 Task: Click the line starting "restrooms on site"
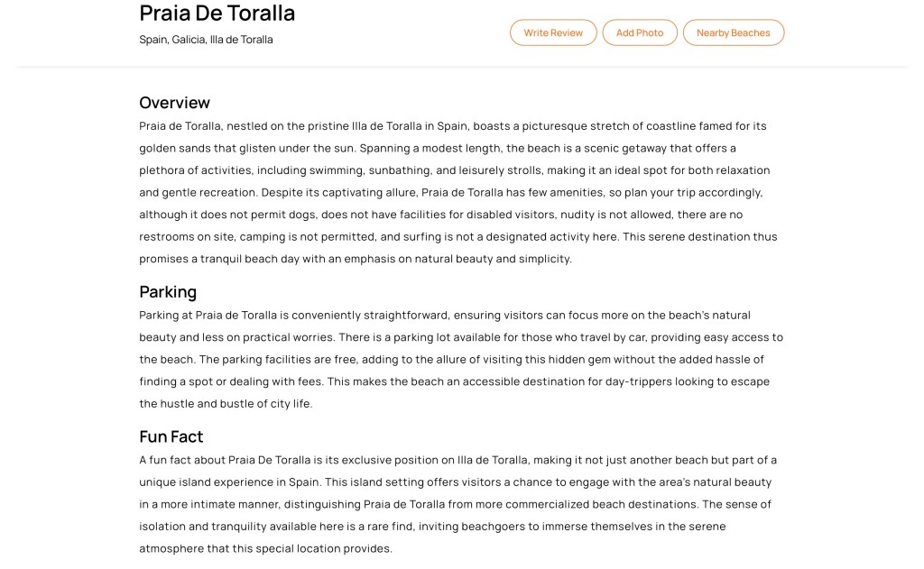457,237
